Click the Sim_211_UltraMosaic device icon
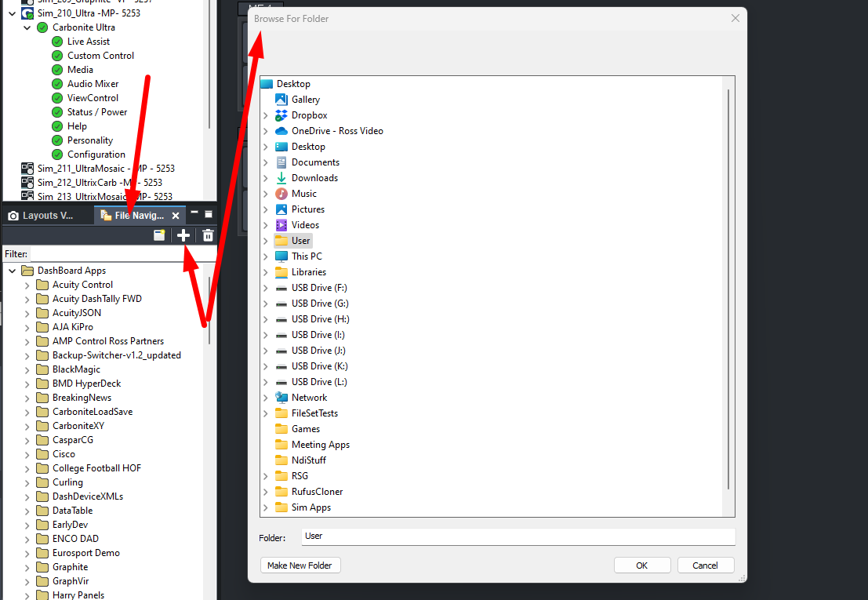This screenshot has width=868, height=600. pyautogui.click(x=27, y=169)
